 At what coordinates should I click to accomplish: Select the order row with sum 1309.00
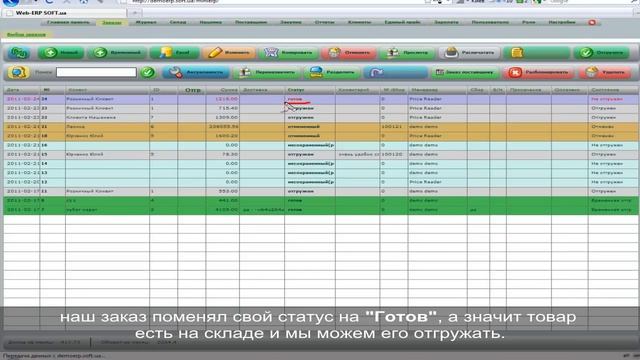click(x=321, y=118)
